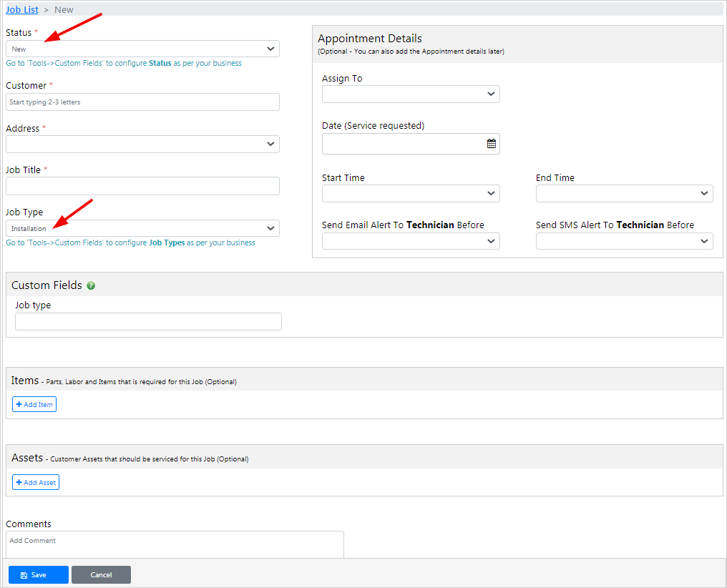Open Send Email Alert To Technician dropdown
The height and width of the screenshot is (588, 727).
(410, 241)
